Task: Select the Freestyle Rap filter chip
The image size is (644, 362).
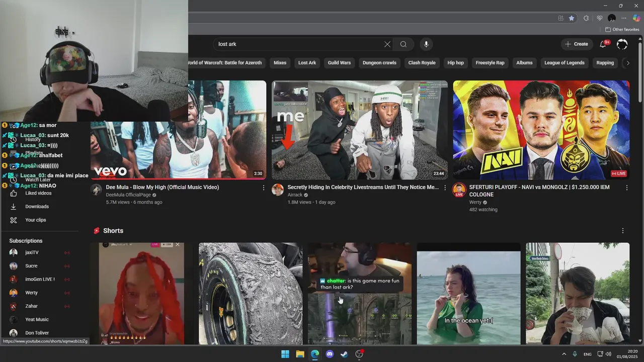Action: [x=490, y=63]
